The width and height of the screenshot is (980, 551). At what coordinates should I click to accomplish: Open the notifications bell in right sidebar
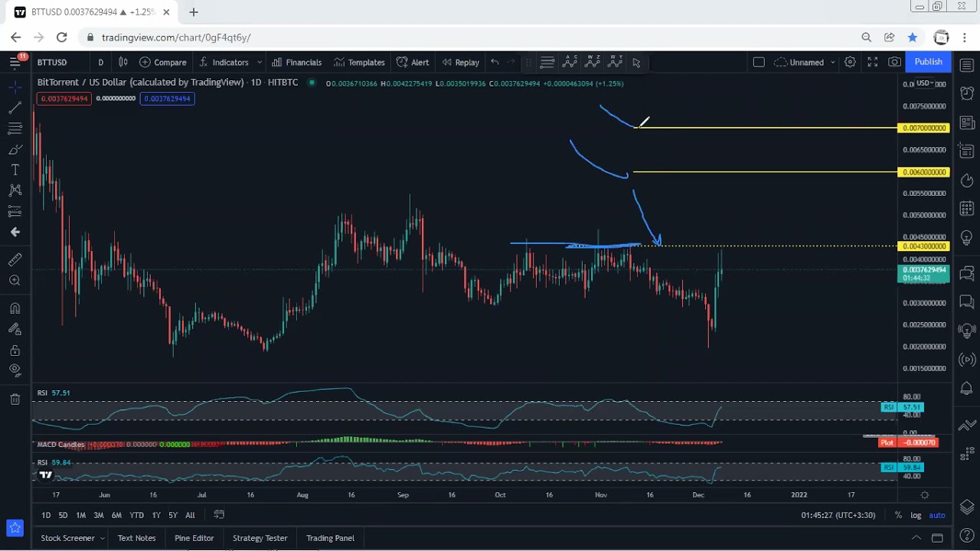click(966, 390)
